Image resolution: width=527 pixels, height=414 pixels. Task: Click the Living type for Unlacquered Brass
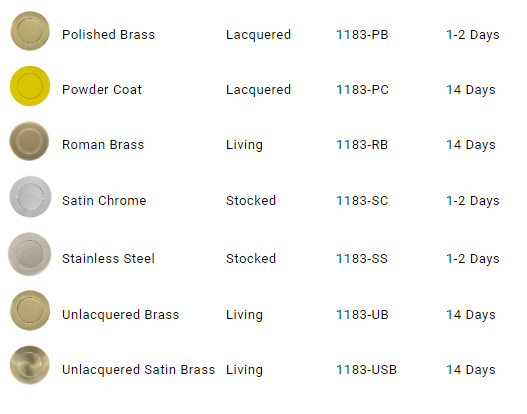244,315
